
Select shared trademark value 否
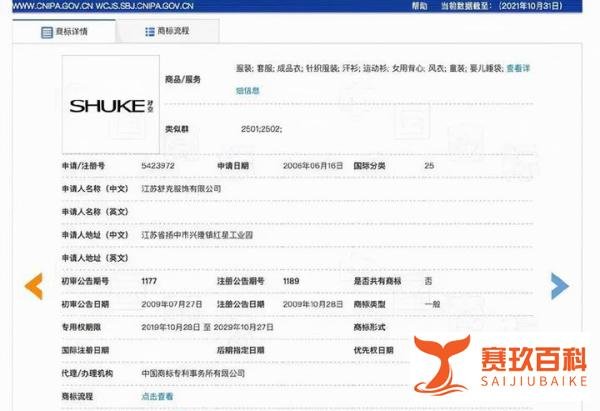428,281
